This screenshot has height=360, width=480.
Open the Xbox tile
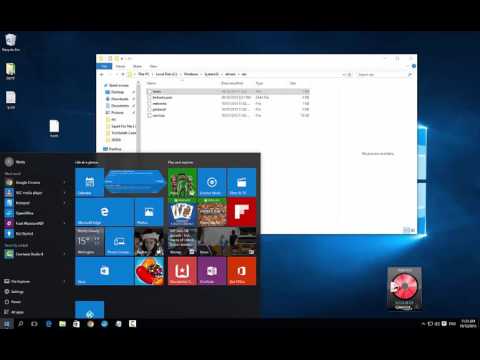pyautogui.click(x=182, y=182)
